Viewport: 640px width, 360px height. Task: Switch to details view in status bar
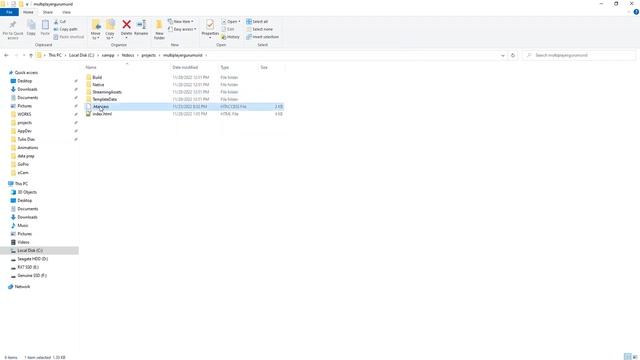point(627,357)
